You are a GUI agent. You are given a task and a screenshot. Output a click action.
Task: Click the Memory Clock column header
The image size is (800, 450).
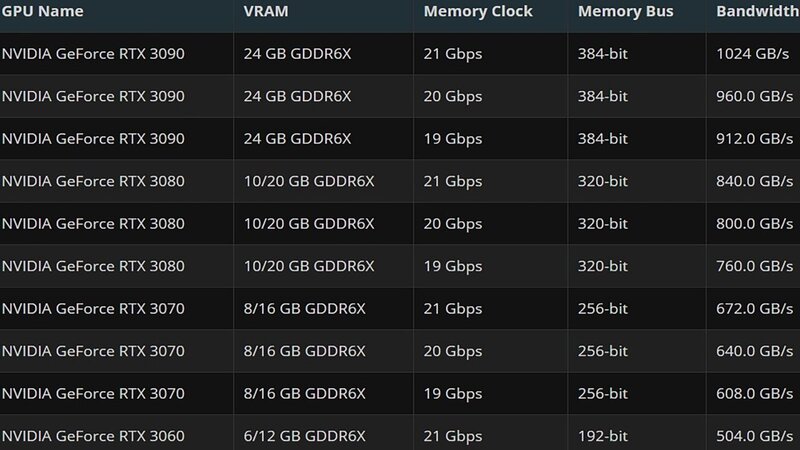tap(478, 11)
